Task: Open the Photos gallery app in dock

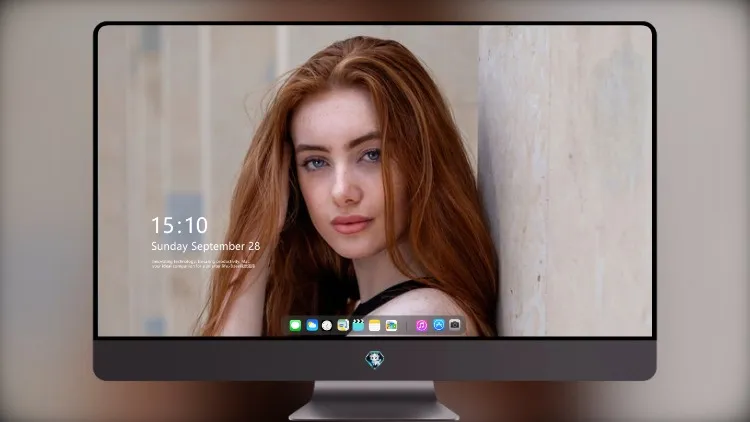Action: tap(391, 326)
